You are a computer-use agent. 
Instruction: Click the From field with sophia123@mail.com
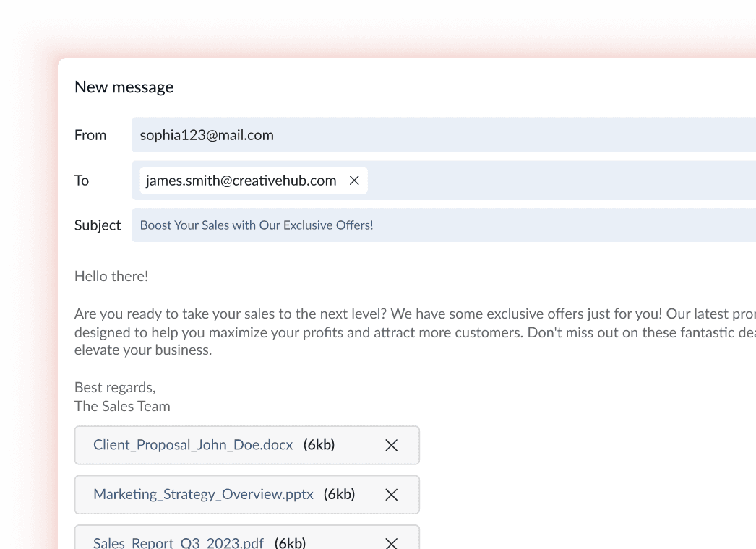pyautogui.click(x=444, y=135)
